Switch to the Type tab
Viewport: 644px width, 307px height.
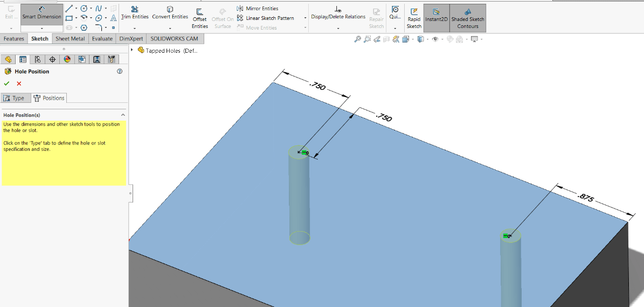(x=16, y=98)
